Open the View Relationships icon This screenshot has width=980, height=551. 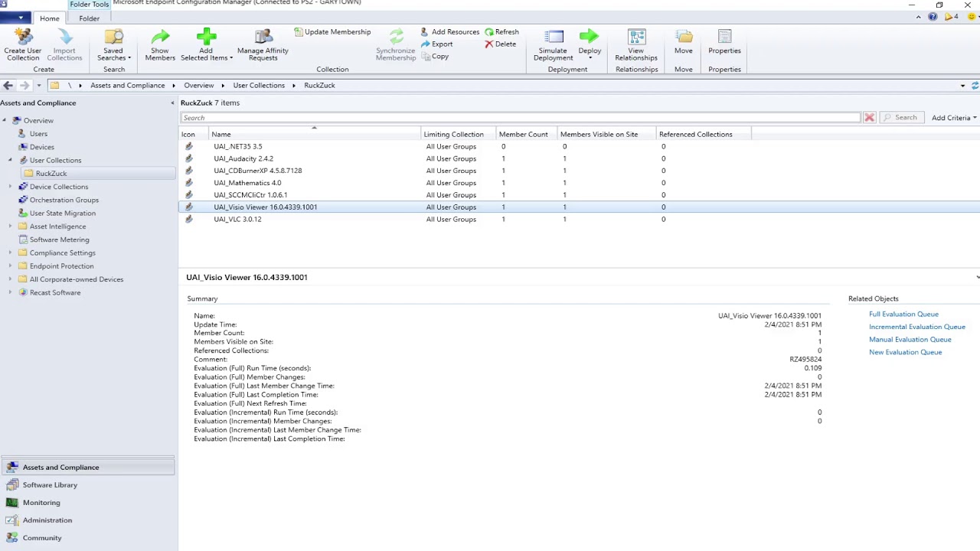pos(636,37)
